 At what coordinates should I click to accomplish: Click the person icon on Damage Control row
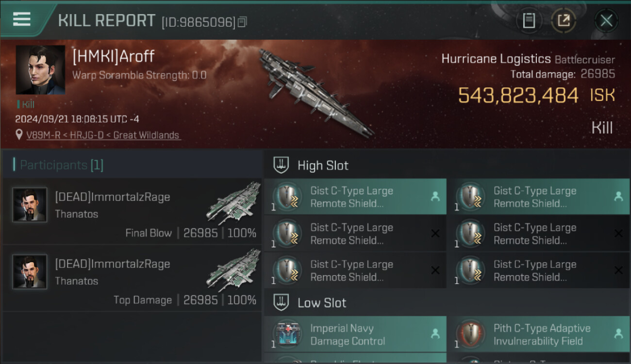[x=435, y=334]
